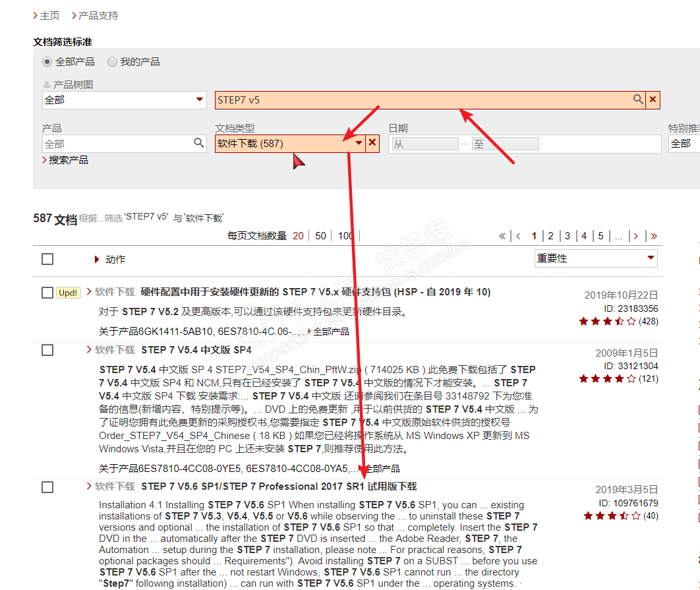Viewport: 700px width, 590px height.
Task: Go to the next results page
Action: 635,236
